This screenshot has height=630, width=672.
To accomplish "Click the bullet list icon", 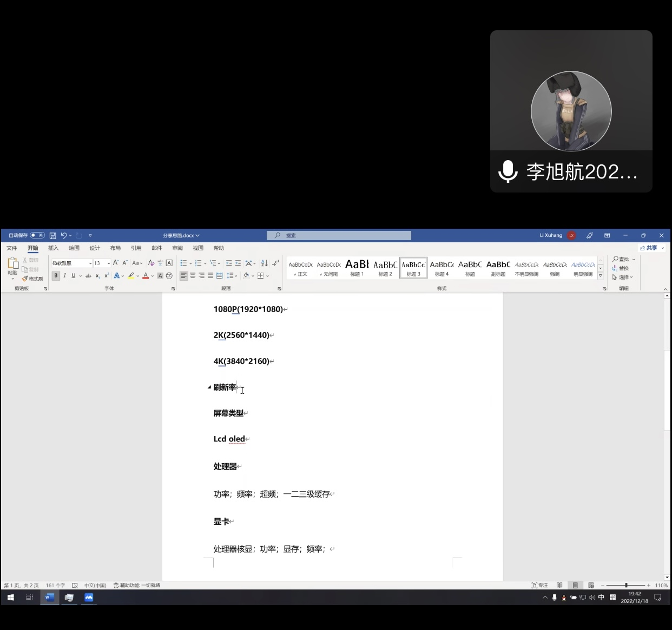I will tap(184, 263).
